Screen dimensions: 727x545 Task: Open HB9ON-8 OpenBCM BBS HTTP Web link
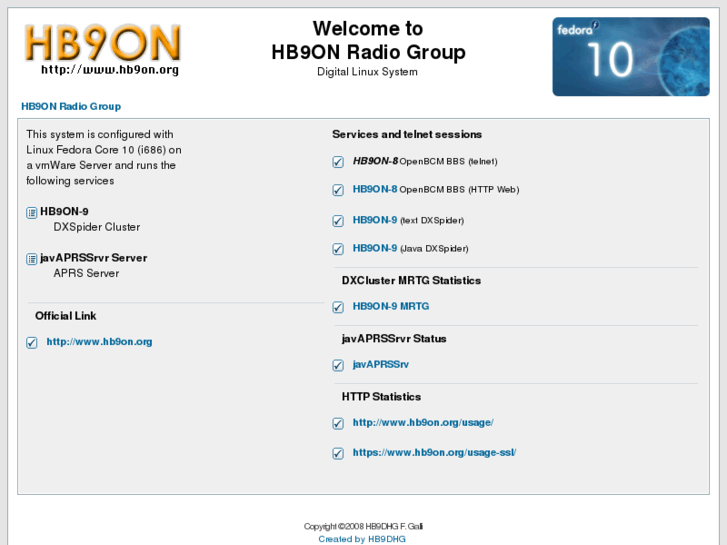click(x=375, y=189)
